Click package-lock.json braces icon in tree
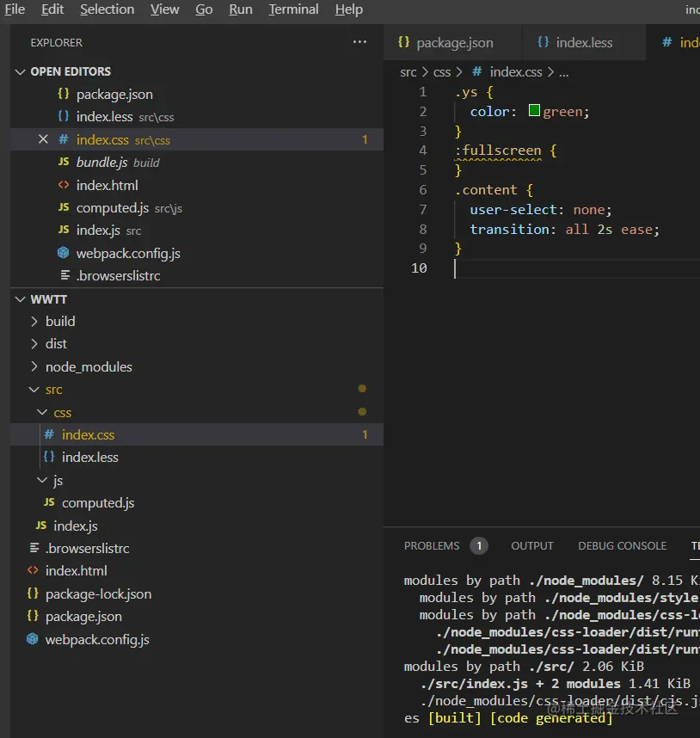 pyautogui.click(x=33, y=593)
